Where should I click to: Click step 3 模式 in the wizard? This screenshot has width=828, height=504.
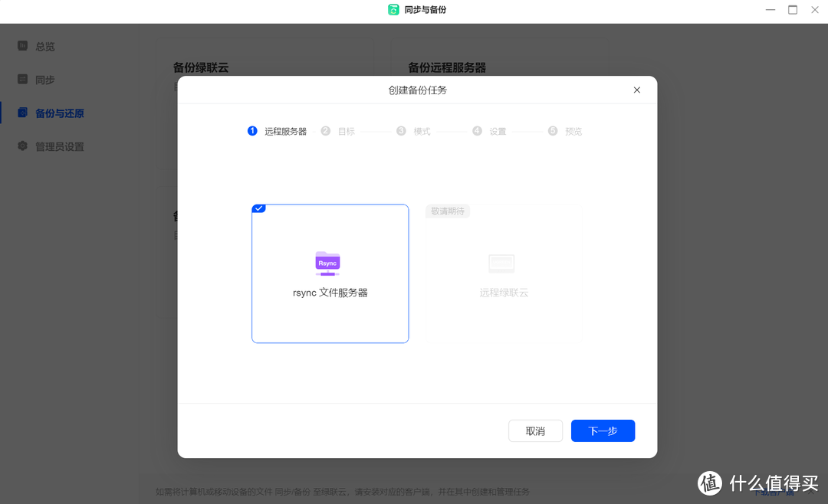[414, 131]
